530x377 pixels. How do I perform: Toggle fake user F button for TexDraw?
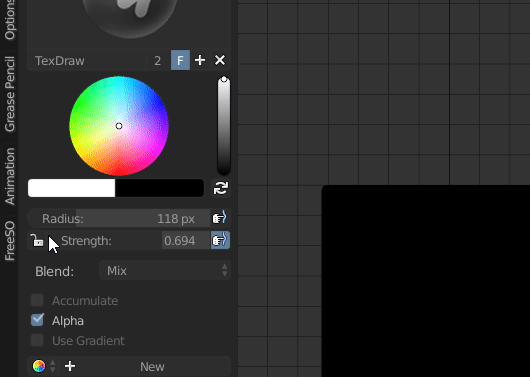click(x=180, y=60)
